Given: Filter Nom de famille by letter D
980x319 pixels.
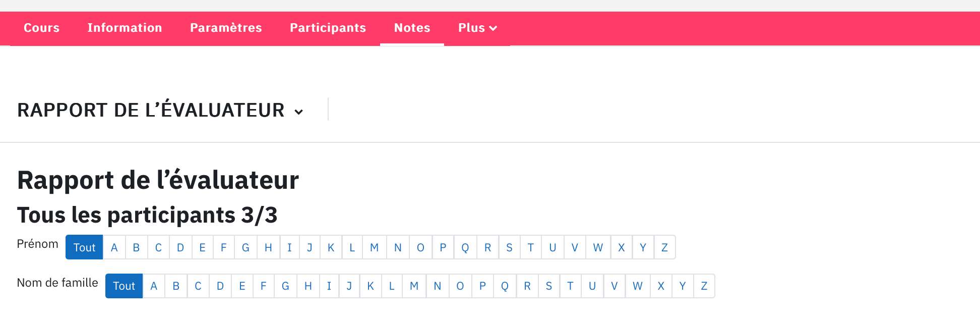Looking at the screenshot, I should pyautogui.click(x=220, y=286).
